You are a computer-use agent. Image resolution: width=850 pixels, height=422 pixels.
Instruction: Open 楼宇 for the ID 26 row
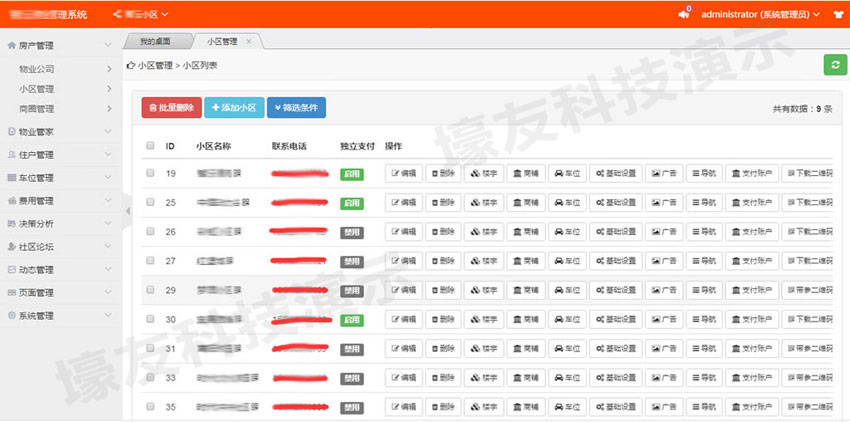pyautogui.click(x=484, y=232)
